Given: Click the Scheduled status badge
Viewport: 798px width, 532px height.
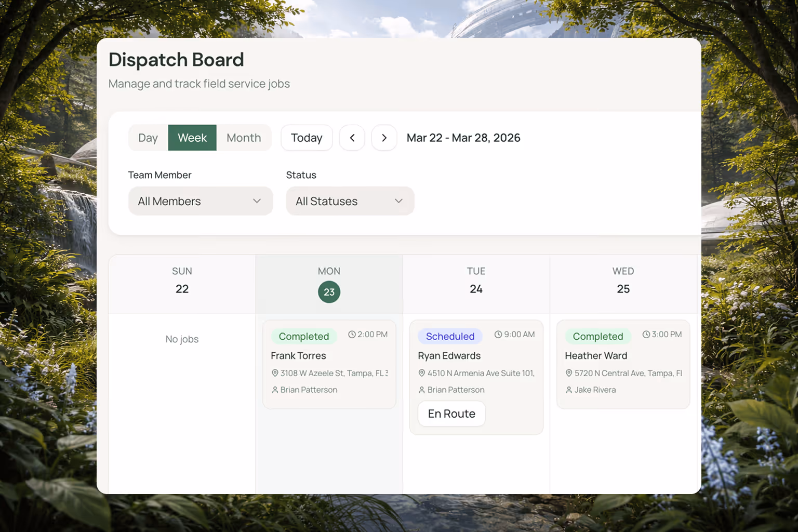Looking at the screenshot, I should point(450,336).
